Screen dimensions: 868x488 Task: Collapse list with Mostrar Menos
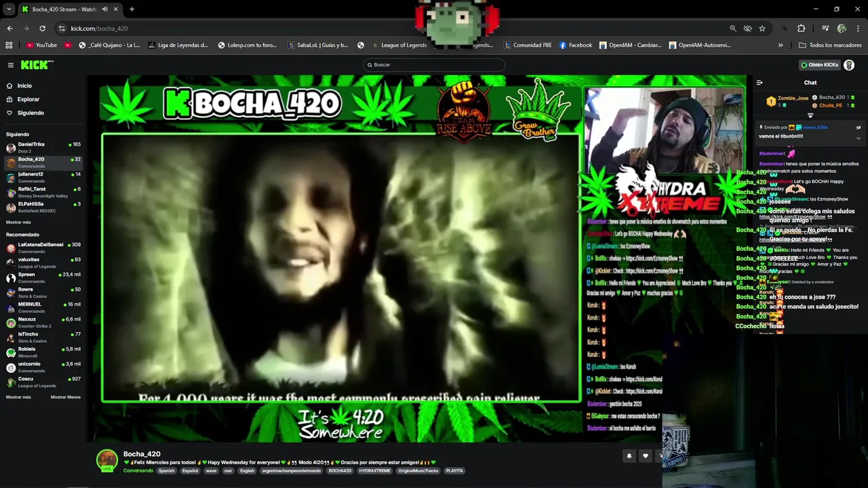point(66,397)
